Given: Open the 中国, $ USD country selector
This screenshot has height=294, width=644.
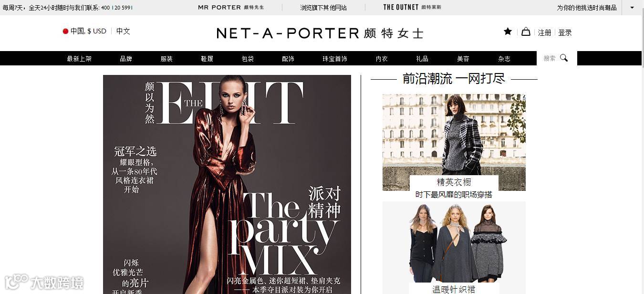Looking at the screenshot, I should pyautogui.click(x=84, y=31).
